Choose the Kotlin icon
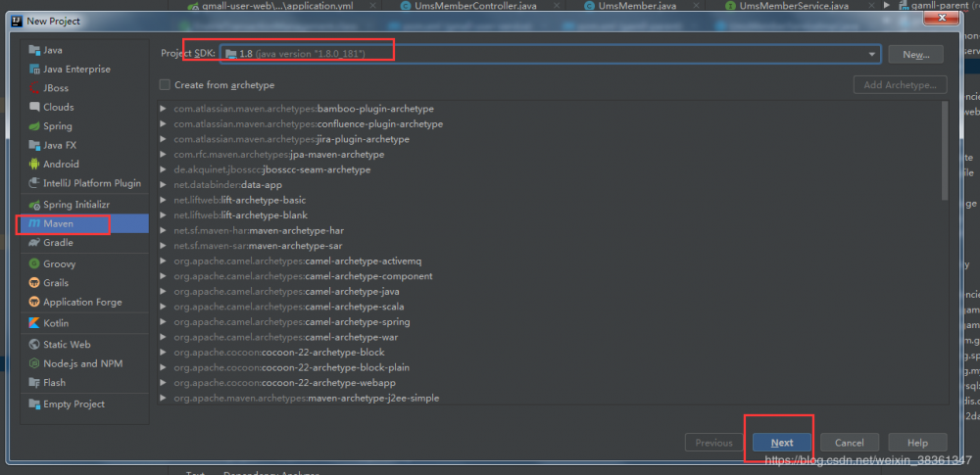Image resolution: width=980 pixels, height=475 pixels. coord(33,323)
